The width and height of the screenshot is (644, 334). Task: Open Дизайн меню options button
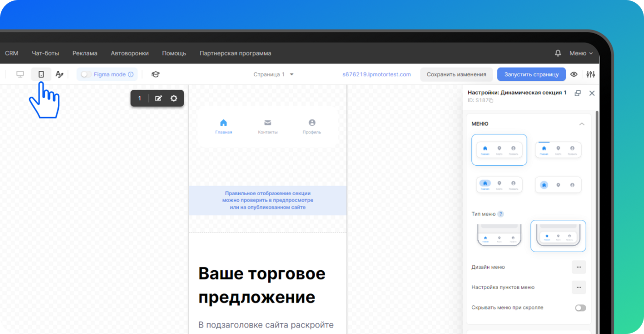579,267
